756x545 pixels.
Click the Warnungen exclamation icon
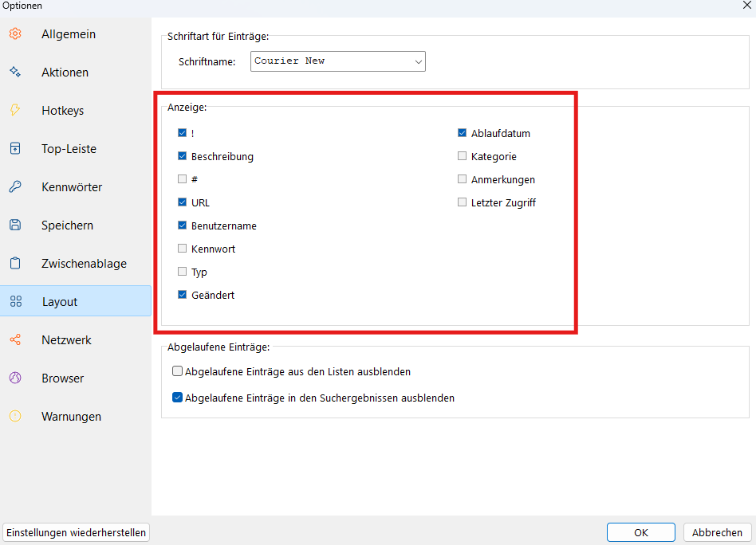(x=15, y=416)
